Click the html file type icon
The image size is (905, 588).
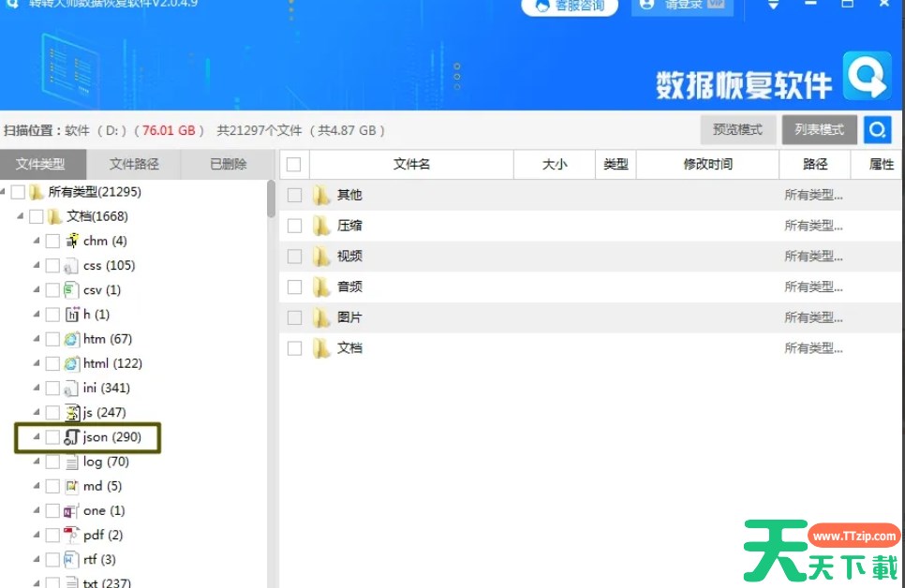(x=72, y=363)
